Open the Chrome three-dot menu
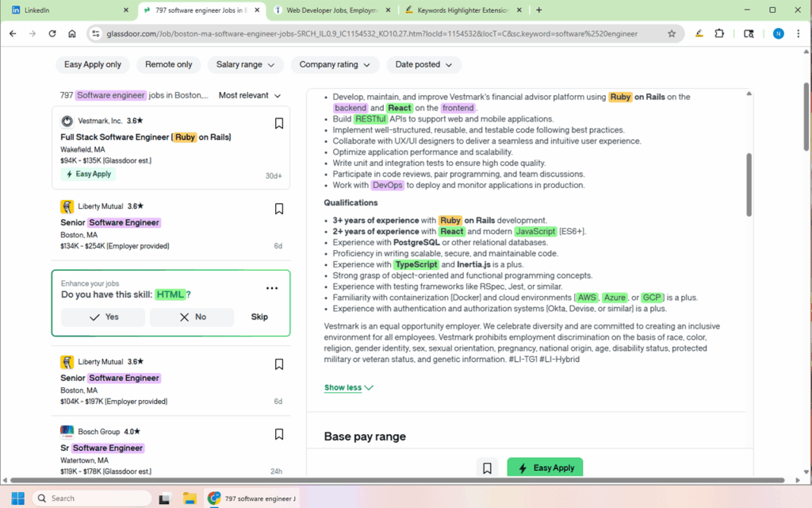This screenshot has height=508, width=812. pos(798,33)
